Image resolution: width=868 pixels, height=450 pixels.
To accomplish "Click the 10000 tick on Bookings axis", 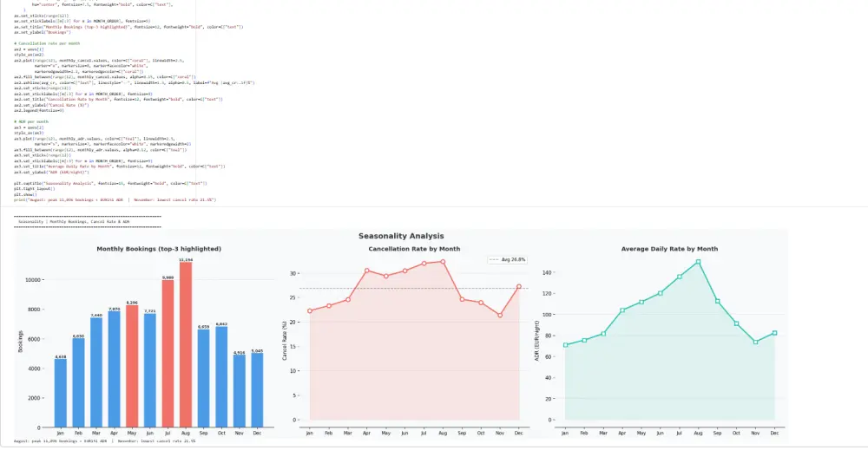I will click(33, 280).
